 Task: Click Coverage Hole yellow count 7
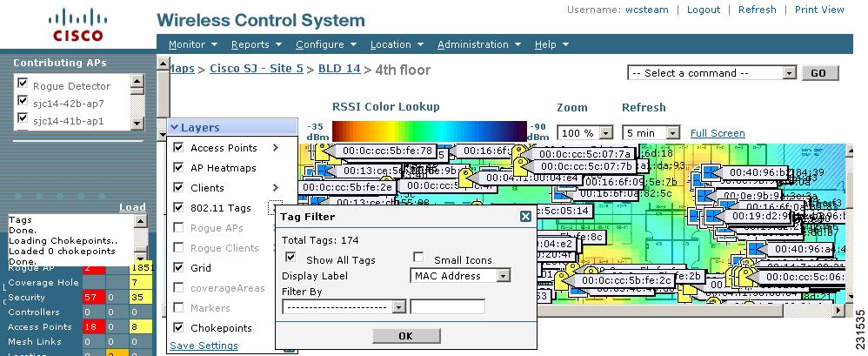click(139, 282)
